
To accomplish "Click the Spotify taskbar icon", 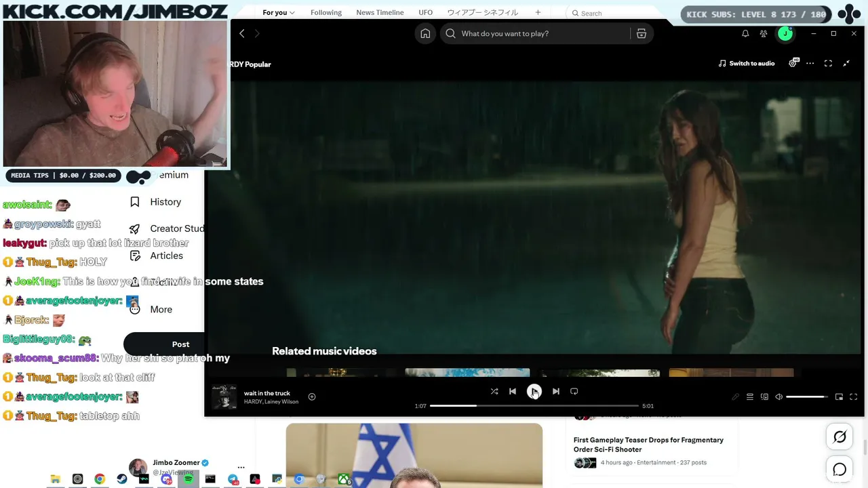I will 189,479.
